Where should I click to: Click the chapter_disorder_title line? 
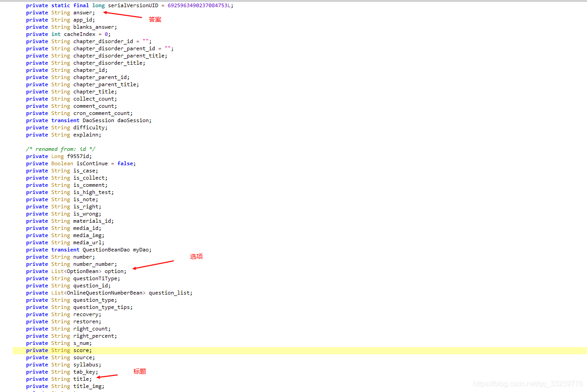click(x=86, y=63)
